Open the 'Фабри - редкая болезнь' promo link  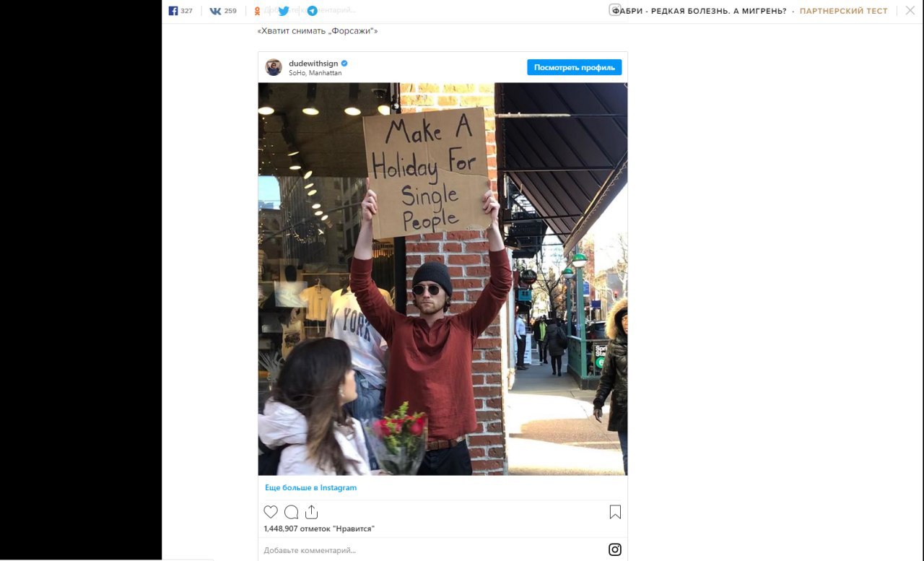tap(699, 11)
